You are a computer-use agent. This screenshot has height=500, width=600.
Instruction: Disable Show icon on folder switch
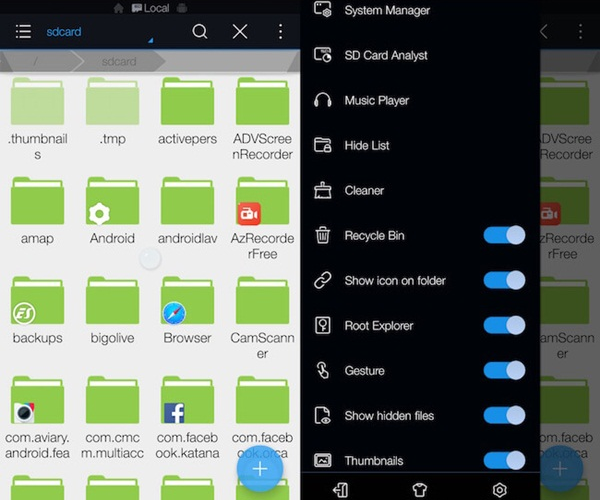504,280
